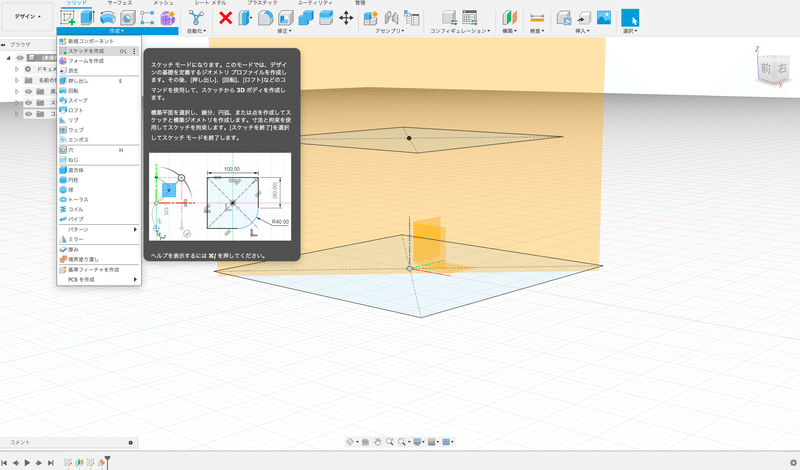Image resolution: width=800 pixels, height=470 pixels.
Task: Open Viewports icon in navigation bar
Action: [446, 442]
